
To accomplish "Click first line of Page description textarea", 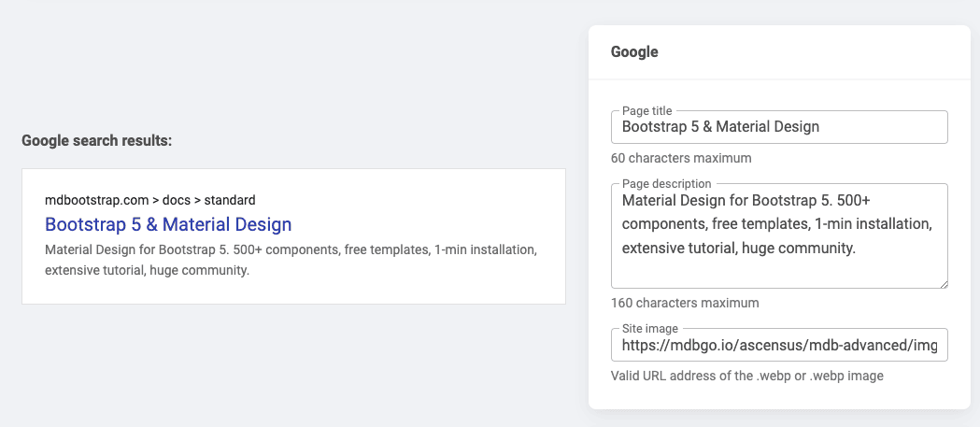I will pyautogui.click(x=753, y=200).
